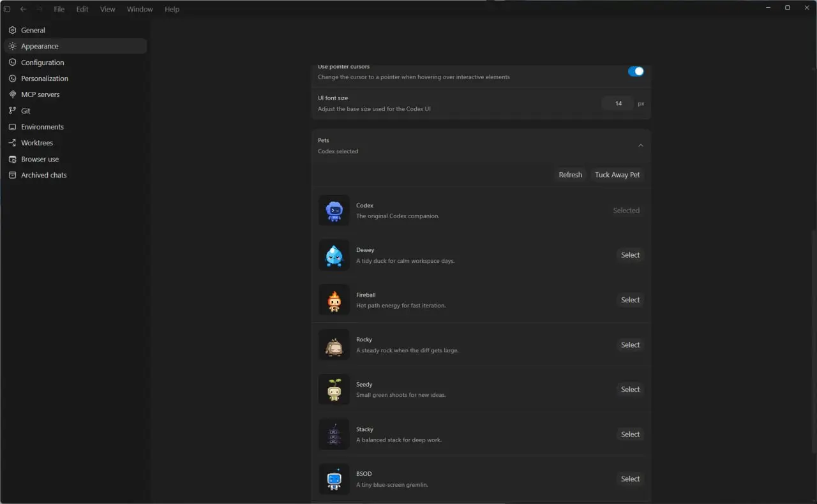Disable the Use pointer cursors switch

click(x=636, y=71)
